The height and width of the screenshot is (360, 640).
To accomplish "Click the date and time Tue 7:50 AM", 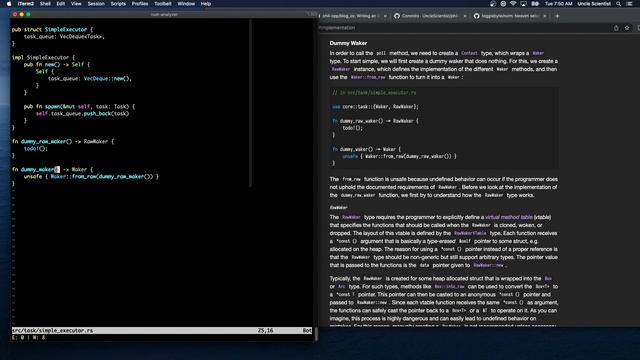I will 558,4.
